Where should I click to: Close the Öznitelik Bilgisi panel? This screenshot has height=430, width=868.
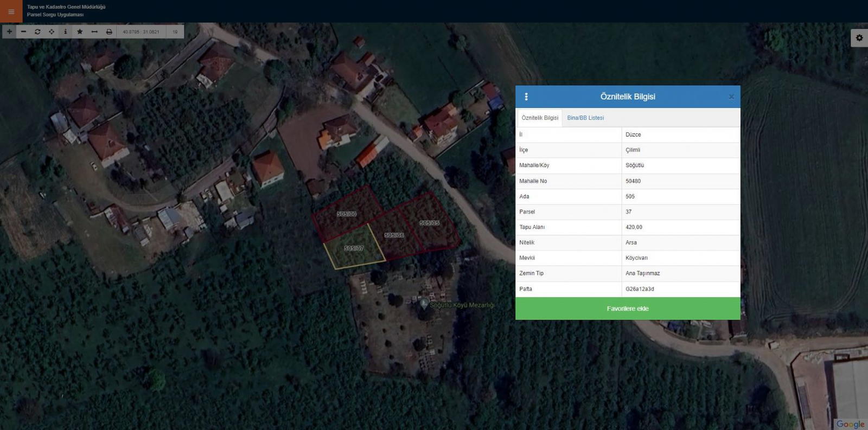click(x=731, y=97)
